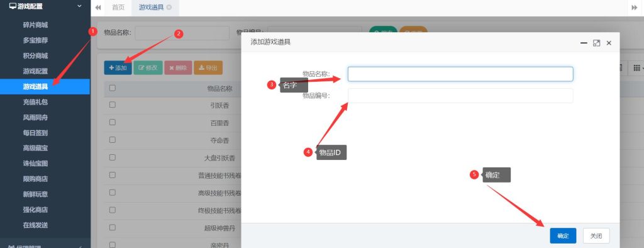The height and width of the screenshot is (248, 644).
Task: Minimize the 添加游戏道具 dialog
Action: (x=584, y=43)
